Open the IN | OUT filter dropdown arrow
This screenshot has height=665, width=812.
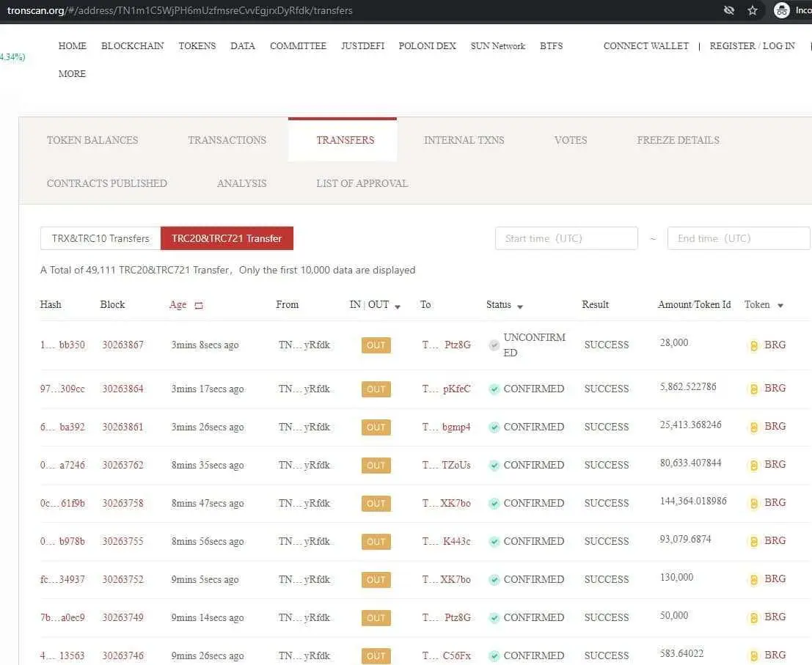tap(397, 306)
